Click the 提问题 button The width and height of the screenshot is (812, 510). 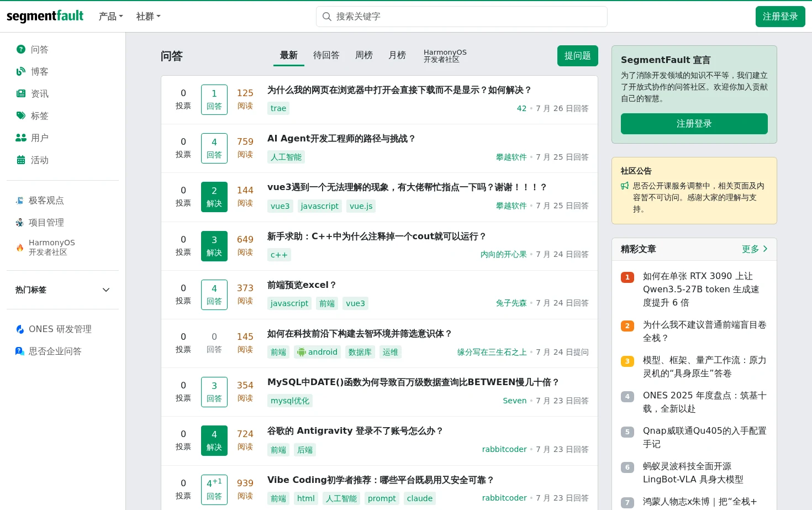click(x=578, y=56)
